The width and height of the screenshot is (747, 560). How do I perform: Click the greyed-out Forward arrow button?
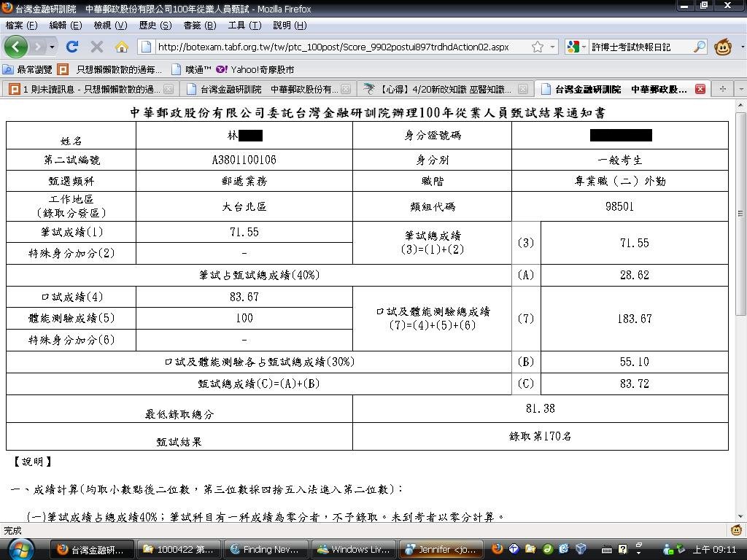pyautogui.click(x=37, y=47)
